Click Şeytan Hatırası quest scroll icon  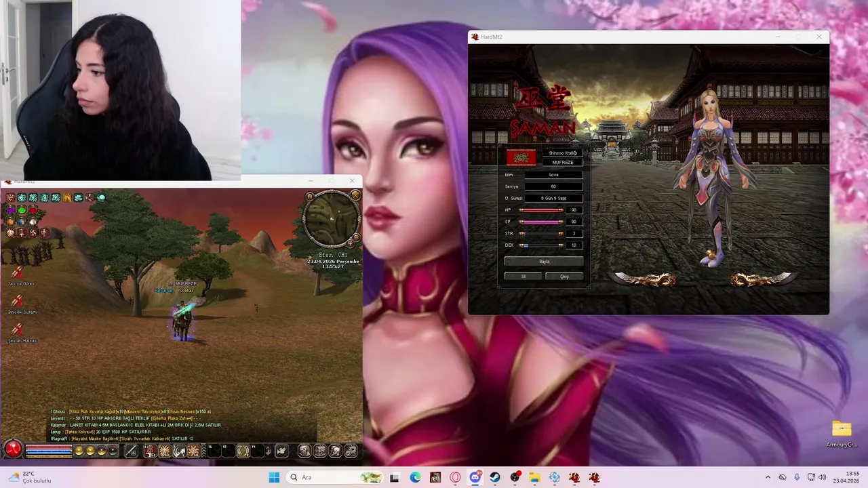click(x=17, y=331)
